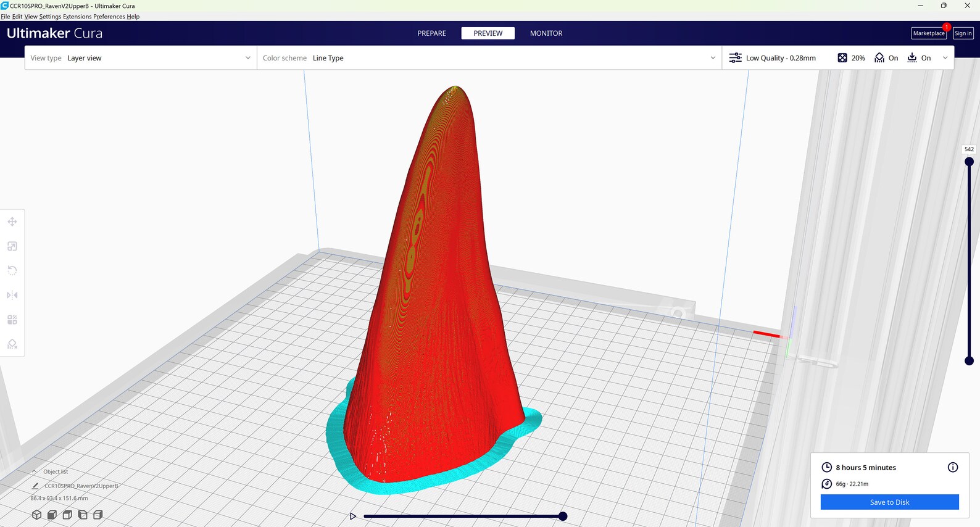This screenshot has width=980, height=527.
Task: Select the Scale tool icon
Action: coord(12,246)
